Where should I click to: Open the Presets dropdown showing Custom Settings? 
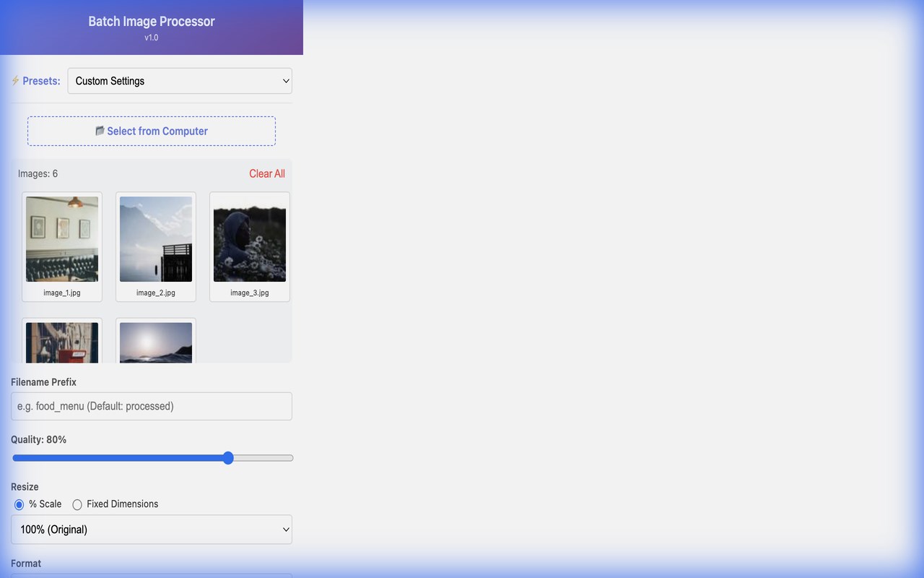(180, 81)
